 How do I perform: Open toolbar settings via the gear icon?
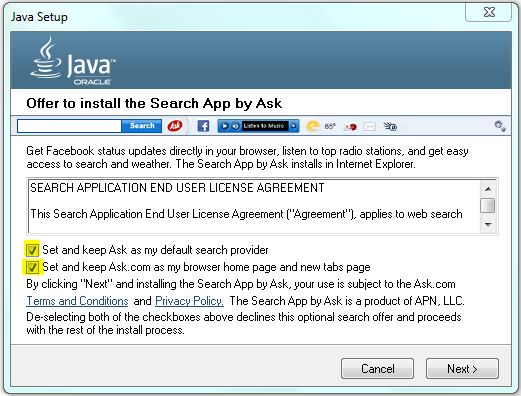click(x=500, y=126)
